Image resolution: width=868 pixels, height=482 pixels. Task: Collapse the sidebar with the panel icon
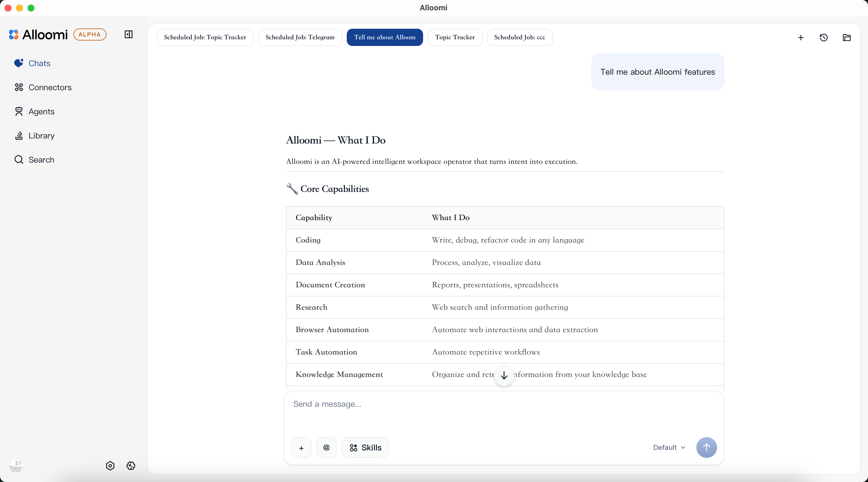(x=128, y=34)
